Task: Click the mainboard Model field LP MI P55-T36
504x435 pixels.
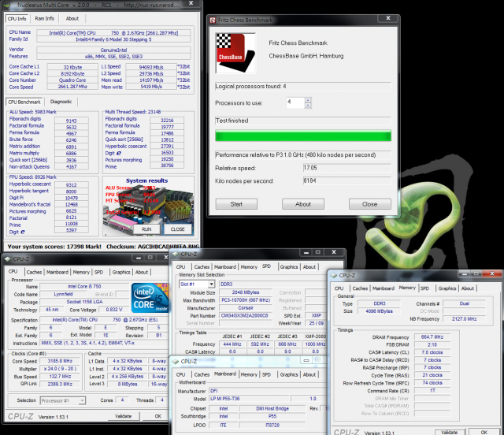Action: pyautogui.click(x=247, y=399)
